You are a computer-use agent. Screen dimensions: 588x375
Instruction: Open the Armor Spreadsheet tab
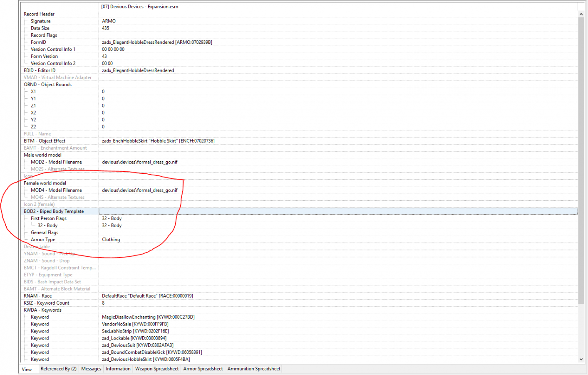coord(203,369)
